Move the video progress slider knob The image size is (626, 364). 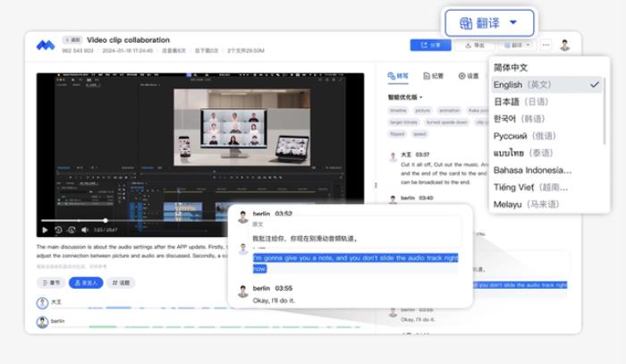[x=106, y=220]
